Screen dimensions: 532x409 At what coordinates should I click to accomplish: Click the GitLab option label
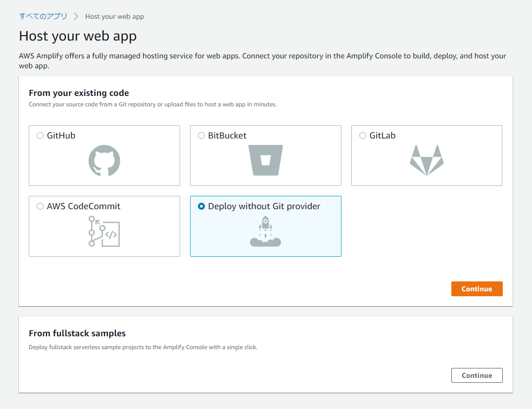pyautogui.click(x=383, y=136)
